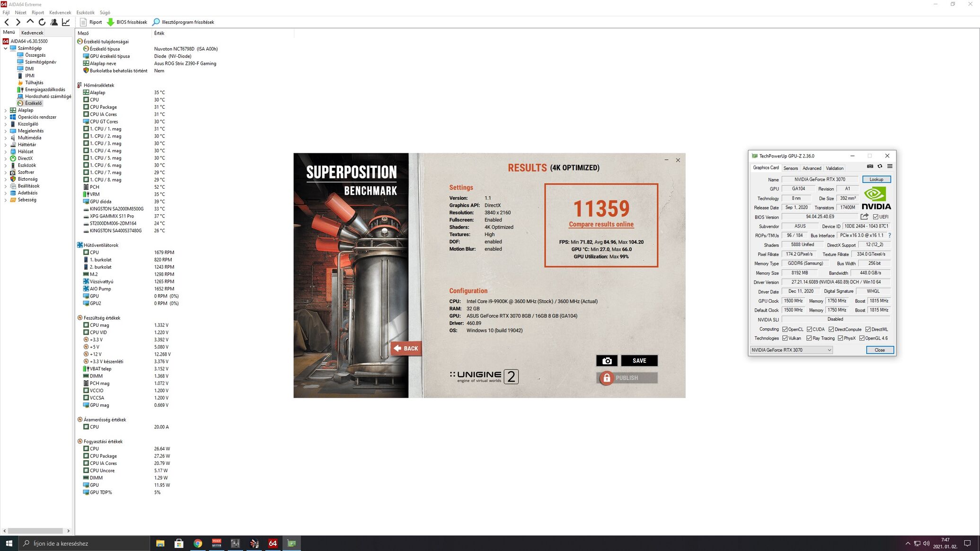Click the Compare results online link
Image resolution: width=980 pixels, height=551 pixels.
pyautogui.click(x=601, y=225)
